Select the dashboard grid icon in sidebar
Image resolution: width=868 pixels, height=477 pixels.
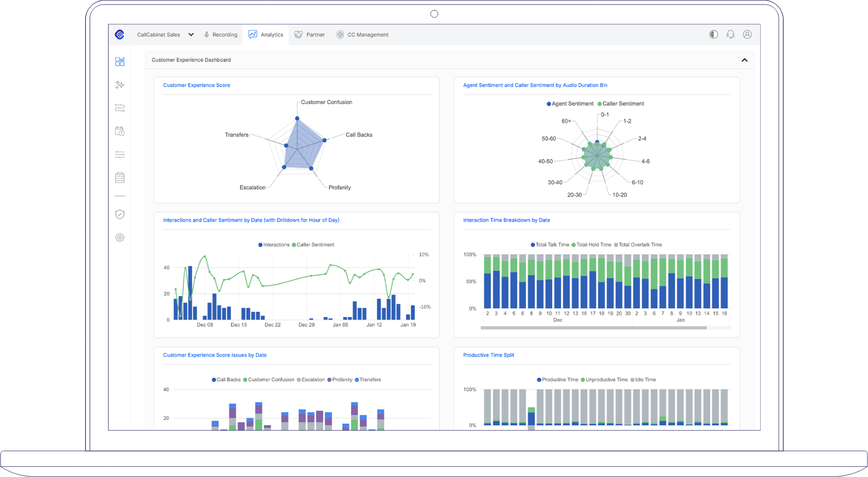coord(120,61)
